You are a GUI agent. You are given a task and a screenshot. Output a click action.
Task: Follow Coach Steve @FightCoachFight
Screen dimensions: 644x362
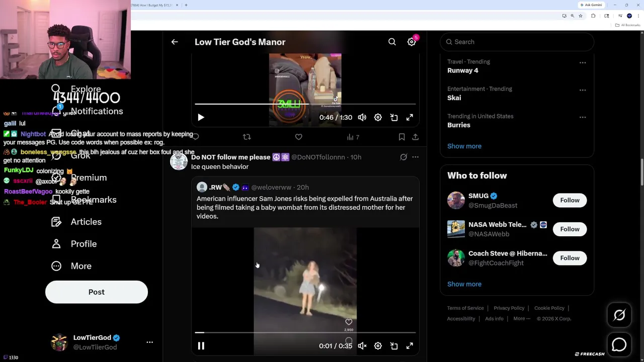(x=570, y=258)
